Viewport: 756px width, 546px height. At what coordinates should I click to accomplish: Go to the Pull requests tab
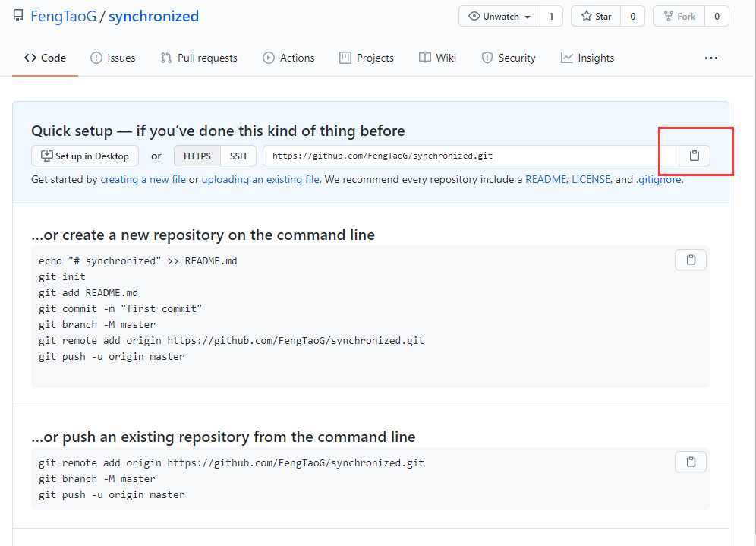pyautogui.click(x=199, y=58)
